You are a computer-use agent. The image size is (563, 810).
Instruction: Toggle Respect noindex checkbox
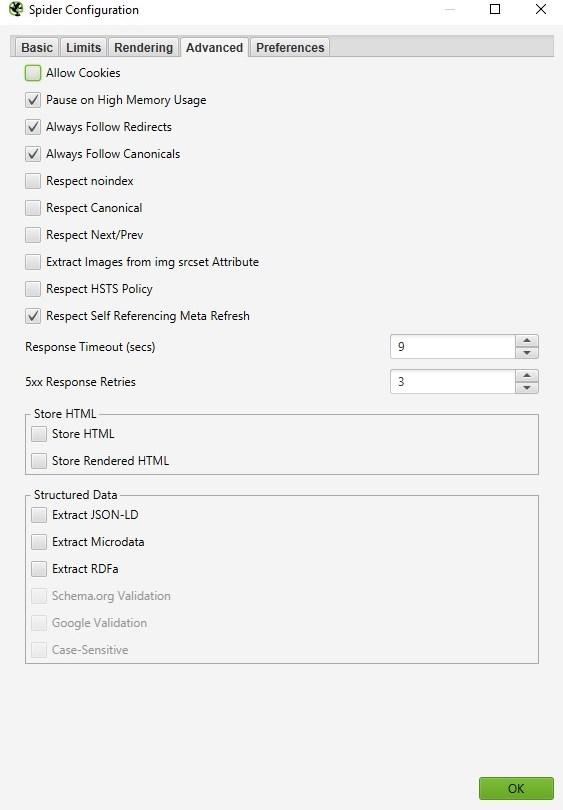[33, 181]
